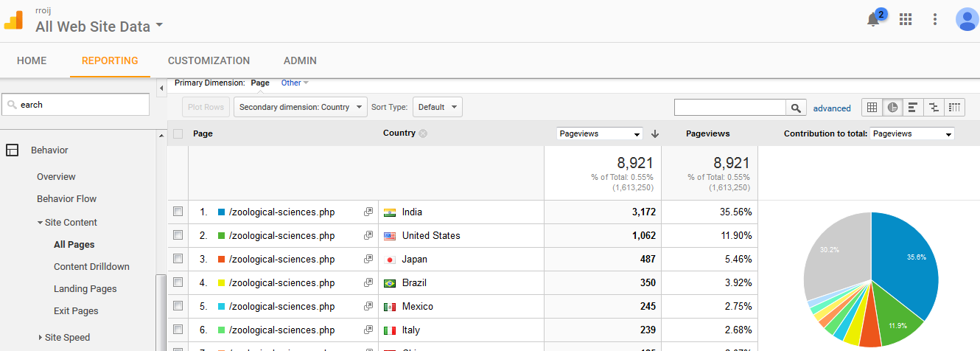Select the Percentage pie chart view

click(x=892, y=108)
